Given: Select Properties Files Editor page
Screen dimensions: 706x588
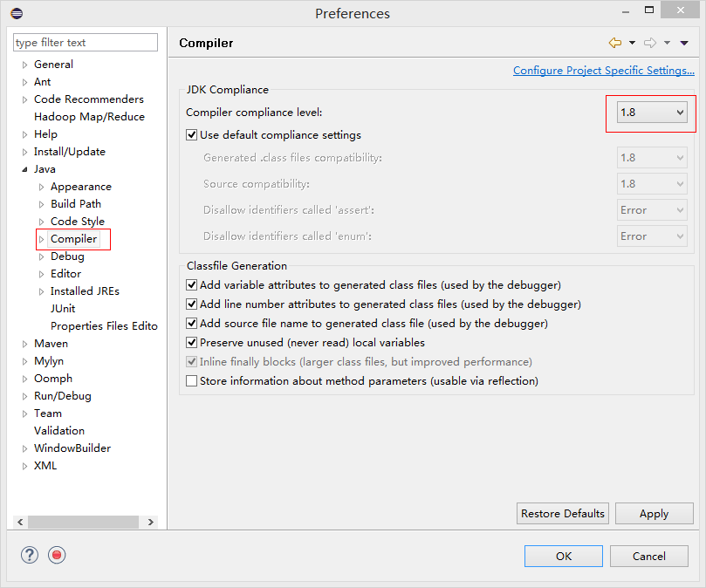Looking at the screenshot, I should (x=104, y=326).
